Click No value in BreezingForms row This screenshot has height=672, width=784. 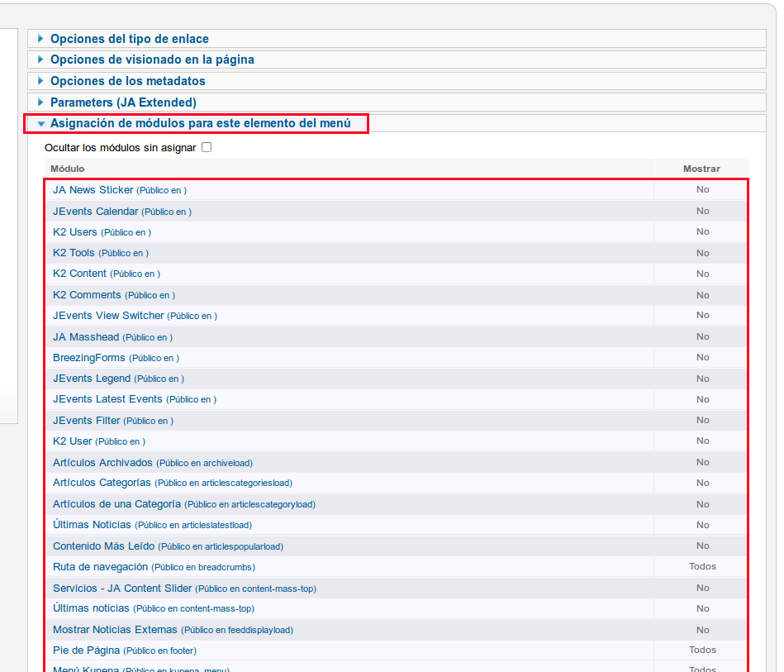pos(703,357)
